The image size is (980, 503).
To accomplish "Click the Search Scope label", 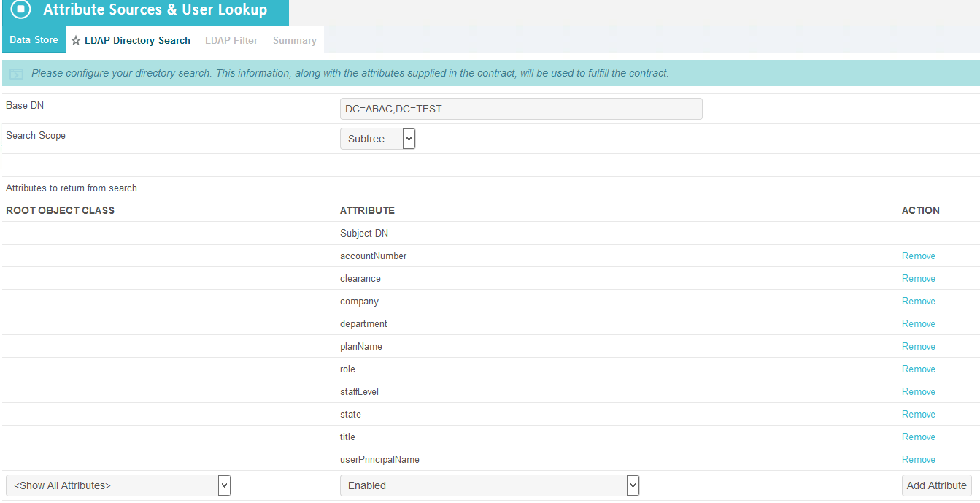I will pos(36,136).
